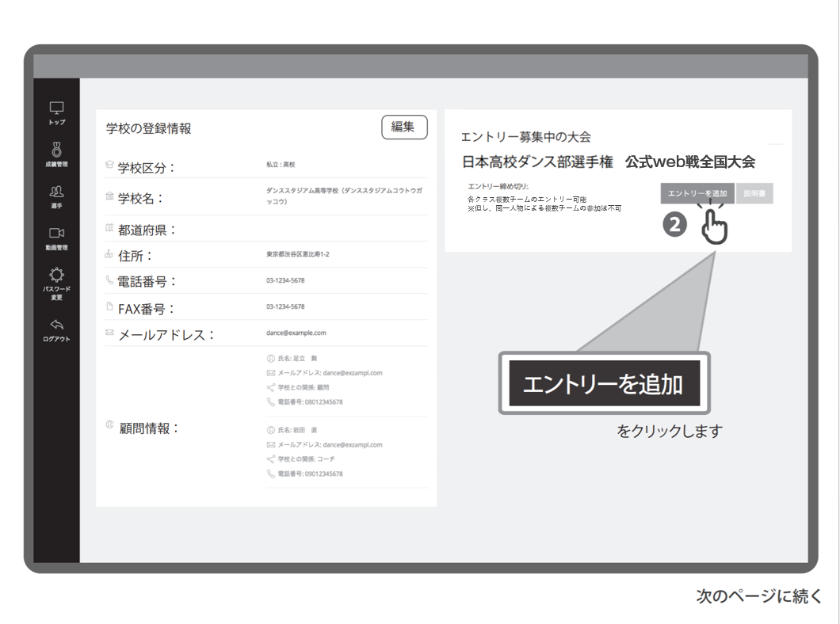
Task: Click the phone icon next to 08012345678
Action: (x=270, y=402)
